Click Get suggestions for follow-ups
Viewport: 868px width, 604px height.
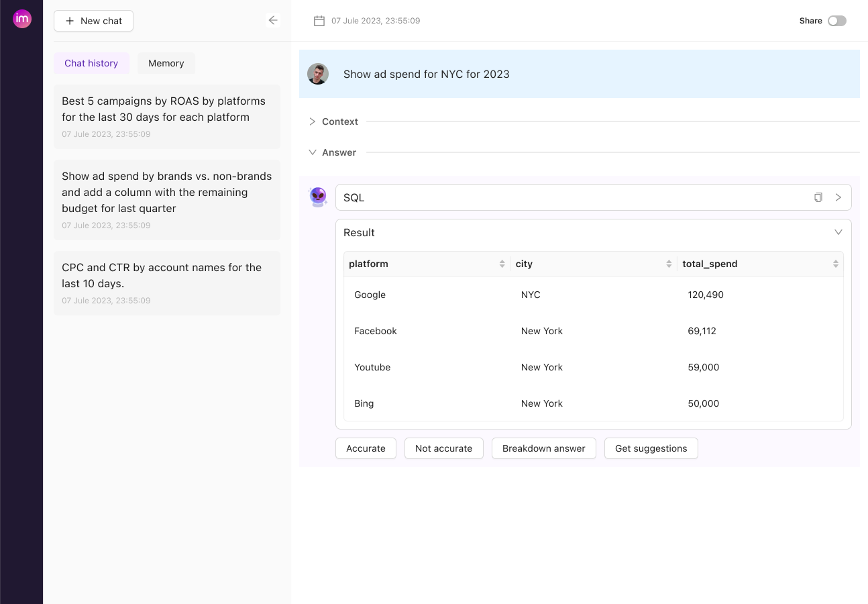651,448
